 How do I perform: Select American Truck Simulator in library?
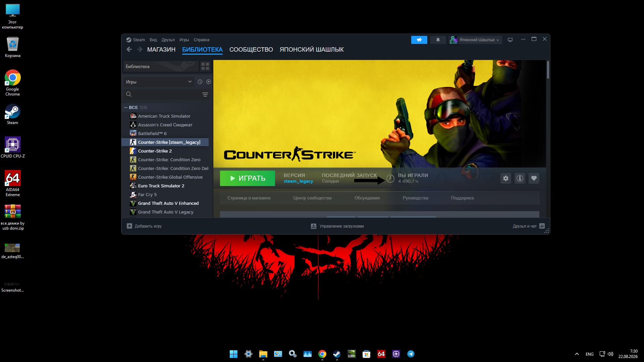coord(165,116)
